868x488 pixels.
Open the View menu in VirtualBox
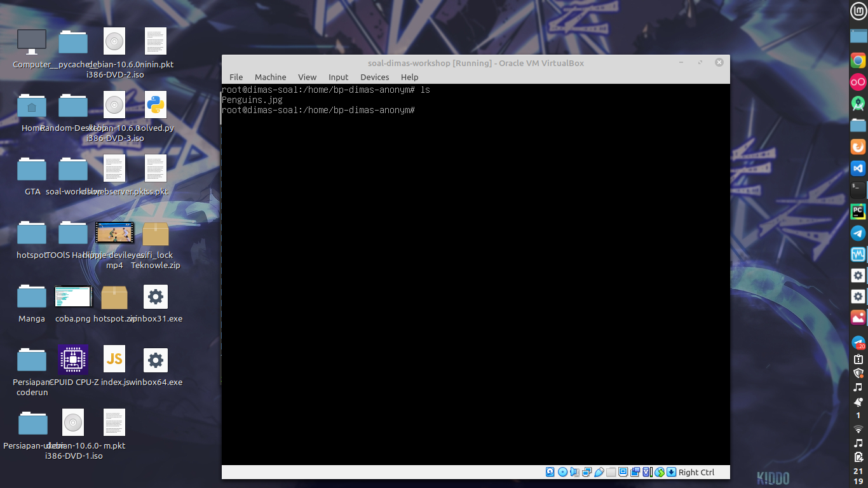(307, 77)
